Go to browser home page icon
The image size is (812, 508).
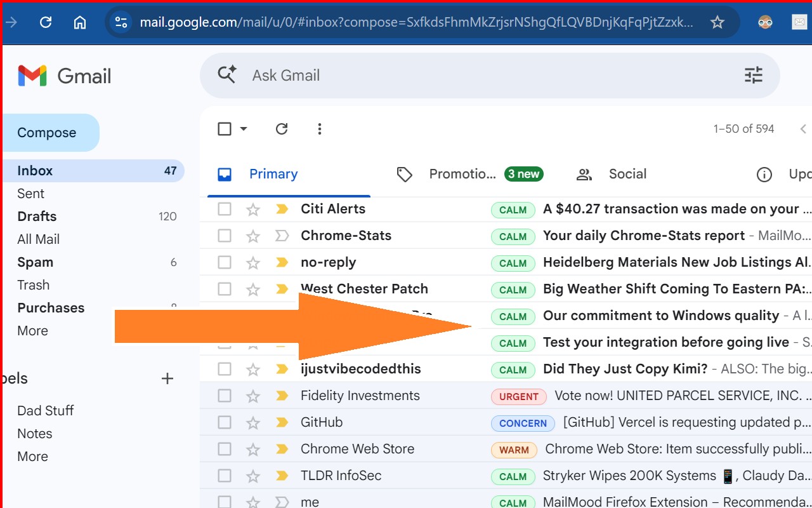80,23
